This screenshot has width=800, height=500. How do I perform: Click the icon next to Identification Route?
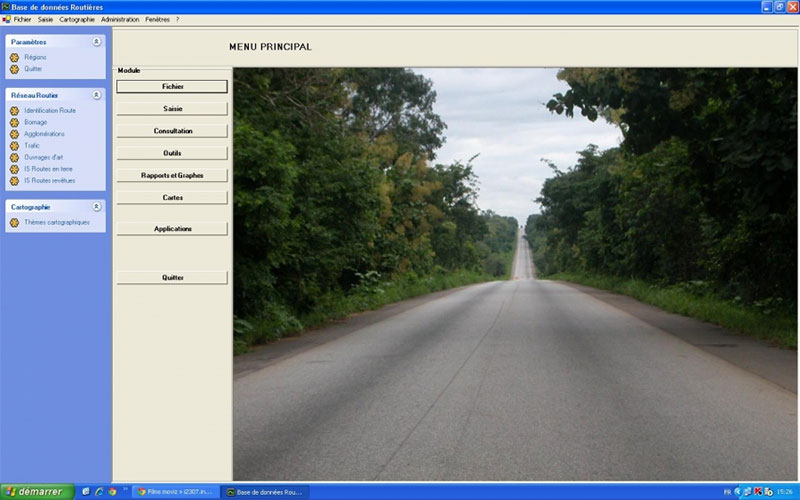pos(14,111)
